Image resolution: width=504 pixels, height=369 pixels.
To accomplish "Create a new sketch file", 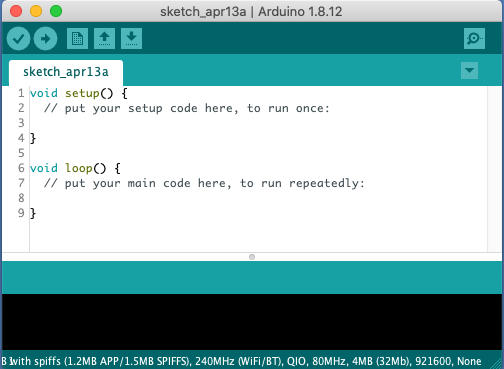I will tap(77, 39).
